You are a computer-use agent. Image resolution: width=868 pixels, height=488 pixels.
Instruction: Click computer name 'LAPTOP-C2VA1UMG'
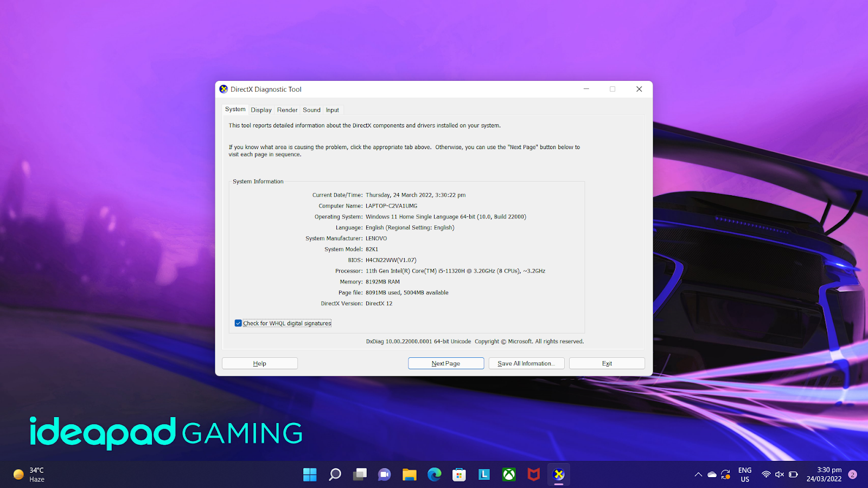tap(392, 206)
